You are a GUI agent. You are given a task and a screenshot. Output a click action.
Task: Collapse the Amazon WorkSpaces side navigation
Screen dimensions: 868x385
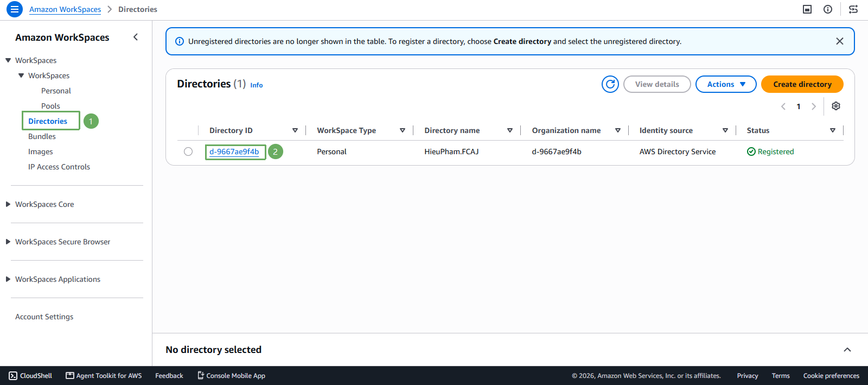(136, 37)
